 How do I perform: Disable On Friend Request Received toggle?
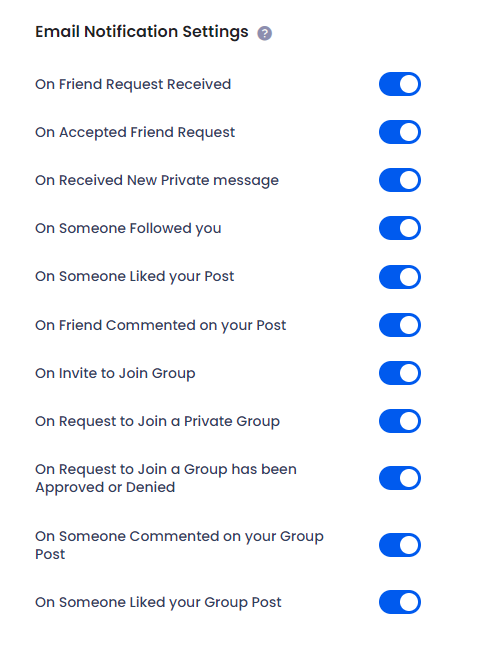tap(400, 84)
